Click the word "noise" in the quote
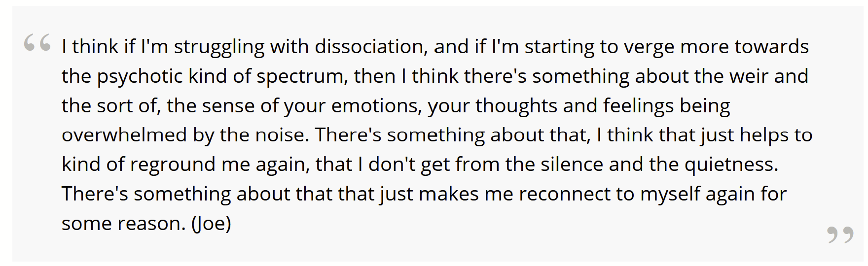 (x=282, y=135)
